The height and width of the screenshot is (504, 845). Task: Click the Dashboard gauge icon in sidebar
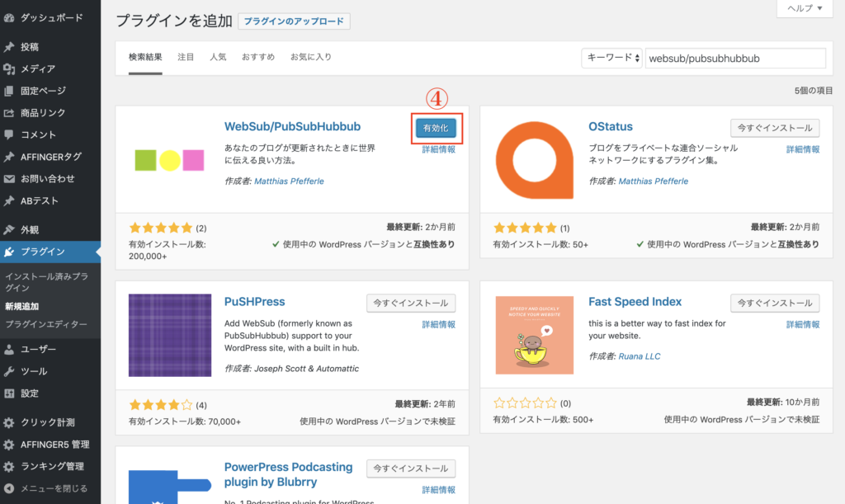[9, 17]
